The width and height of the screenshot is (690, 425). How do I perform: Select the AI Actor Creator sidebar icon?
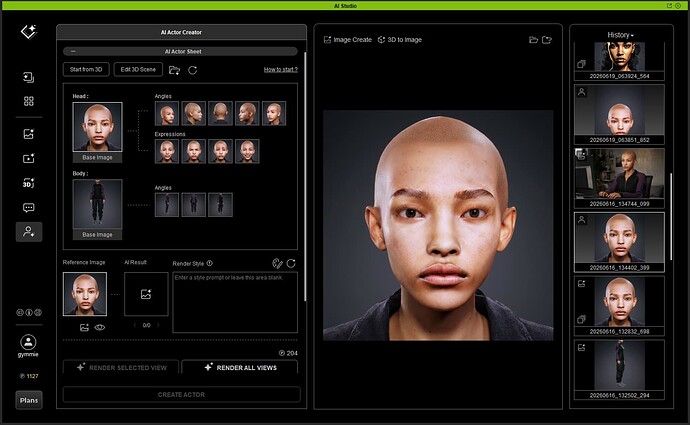pos(29,232)
